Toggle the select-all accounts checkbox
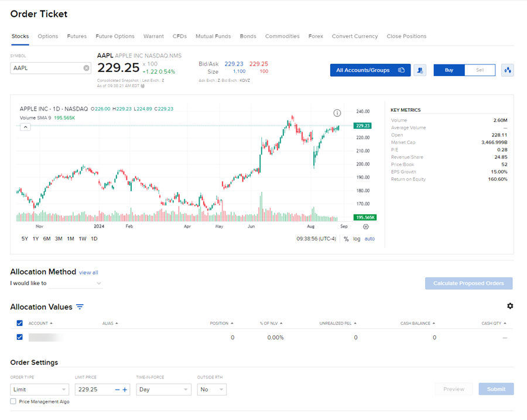527x420 pixels. pos(20,323)
